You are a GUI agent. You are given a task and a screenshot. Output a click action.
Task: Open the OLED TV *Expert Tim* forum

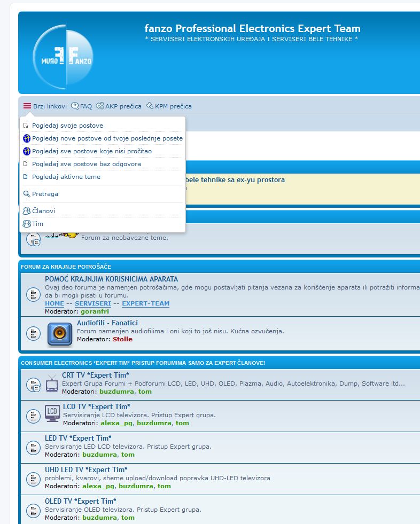click(80, 501)
